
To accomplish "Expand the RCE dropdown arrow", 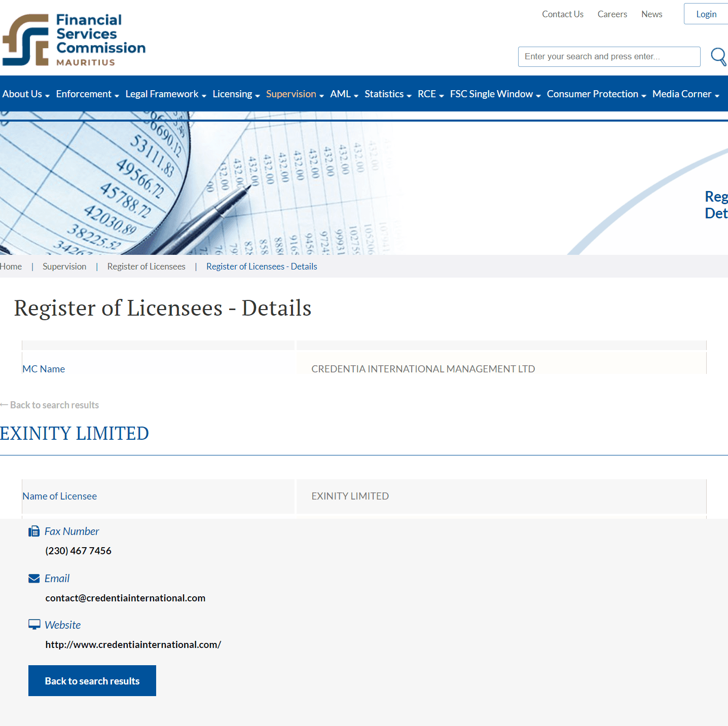I will 442,96.
